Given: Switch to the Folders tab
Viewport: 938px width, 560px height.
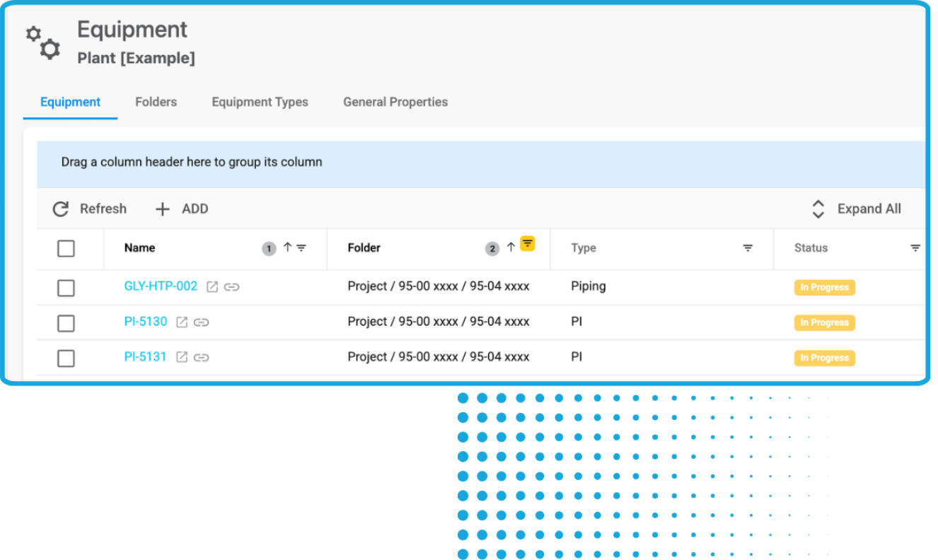Looking at the screenshot, I should (x=156, y=102).
